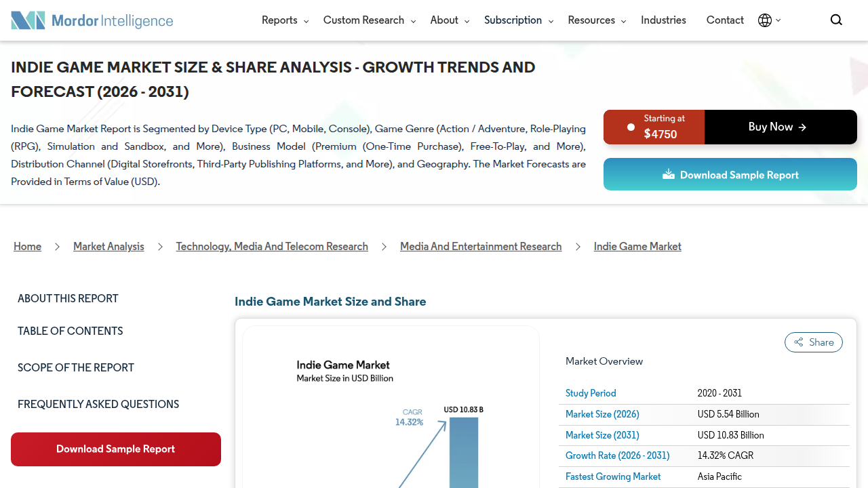The width and height of the screenshot is (868, 488).
Task: Click the Mordor Intelligence logo
Action: coord(92,20)
